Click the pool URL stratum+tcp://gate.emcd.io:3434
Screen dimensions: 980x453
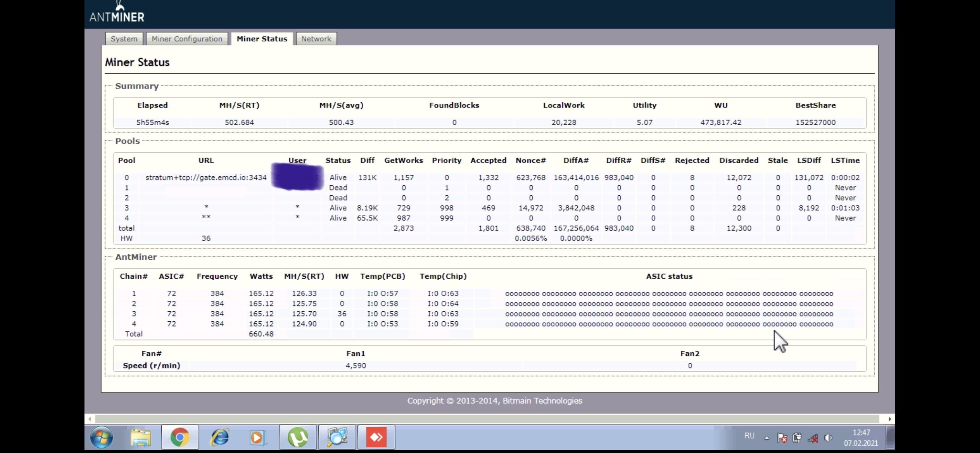[206, 178]
